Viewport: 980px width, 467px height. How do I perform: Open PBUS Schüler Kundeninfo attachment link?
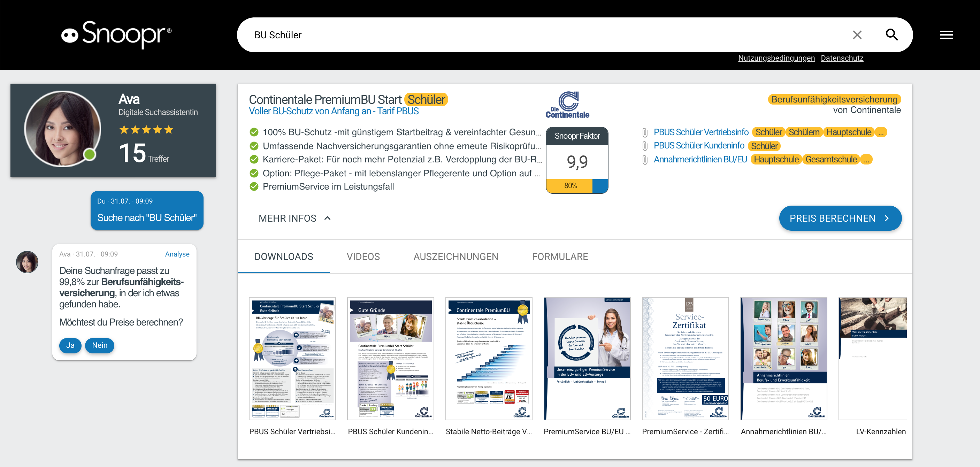pyautogui.click(x=699, y=146)
